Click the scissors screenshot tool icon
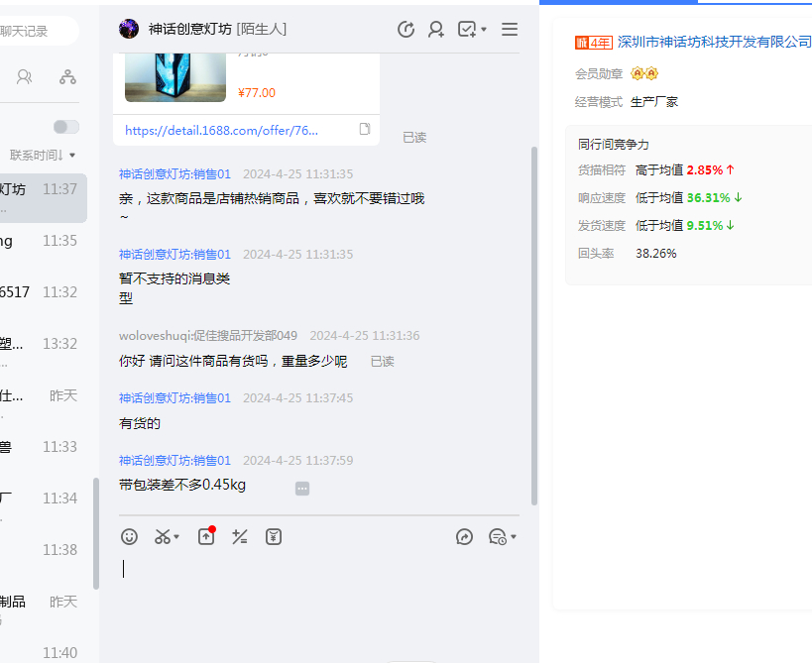Image resolution: width=812 pixels, height=663 pixels. 162,537
